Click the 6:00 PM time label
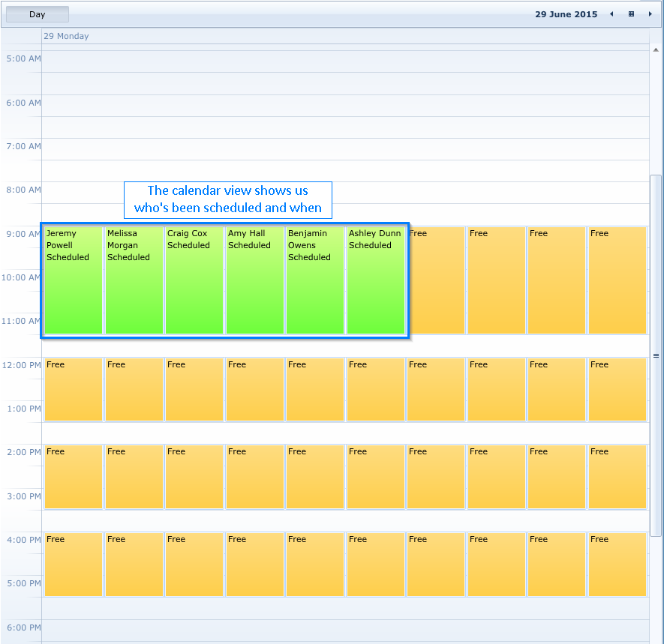The image size is (664, 644). (24, 628)
